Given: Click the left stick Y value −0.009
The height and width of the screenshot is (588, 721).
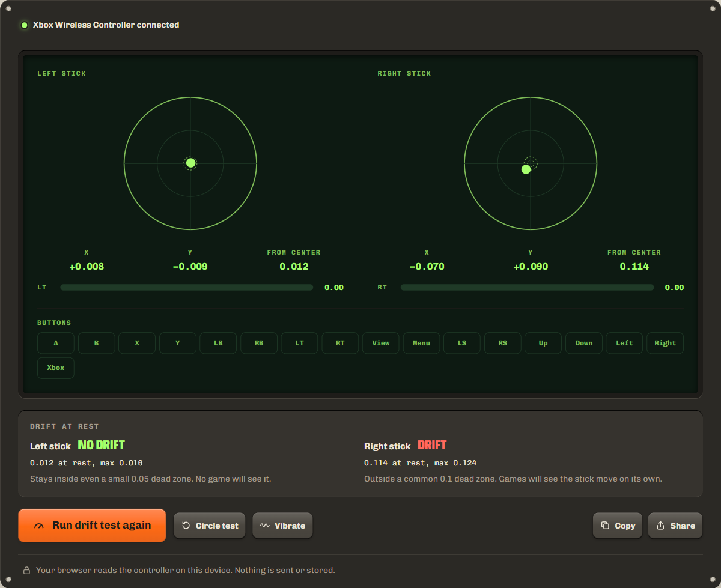Looking at the screenshot, I should pos(190,267).
